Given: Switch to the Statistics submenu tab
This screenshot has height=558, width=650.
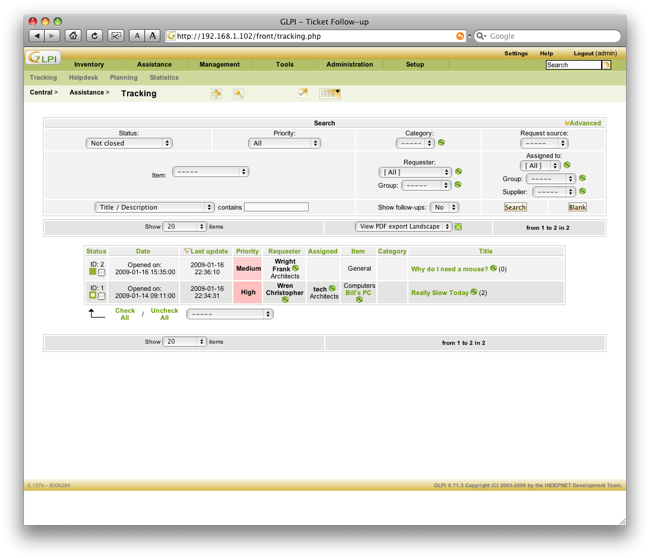Looking at the screenshot, I should coord(164,78).
